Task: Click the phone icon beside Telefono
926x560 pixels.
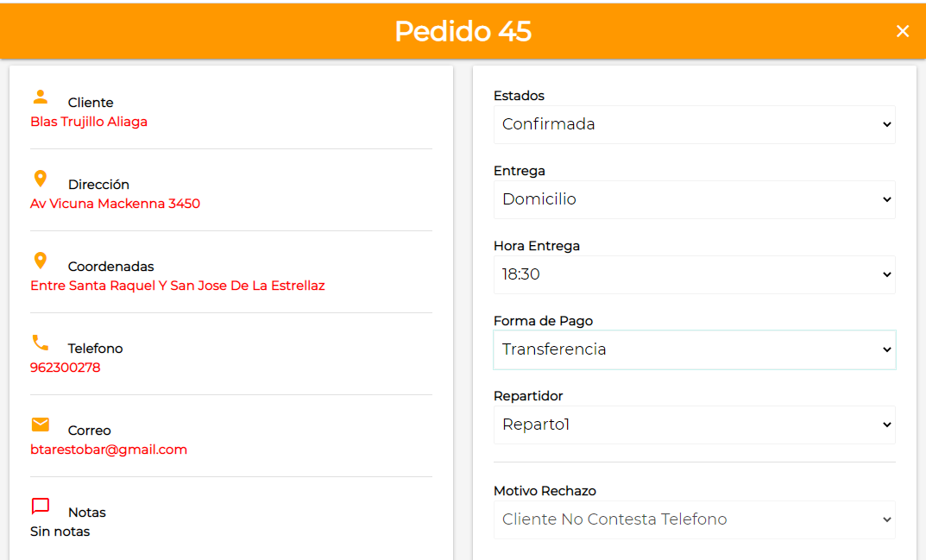Action: (41, 343)
